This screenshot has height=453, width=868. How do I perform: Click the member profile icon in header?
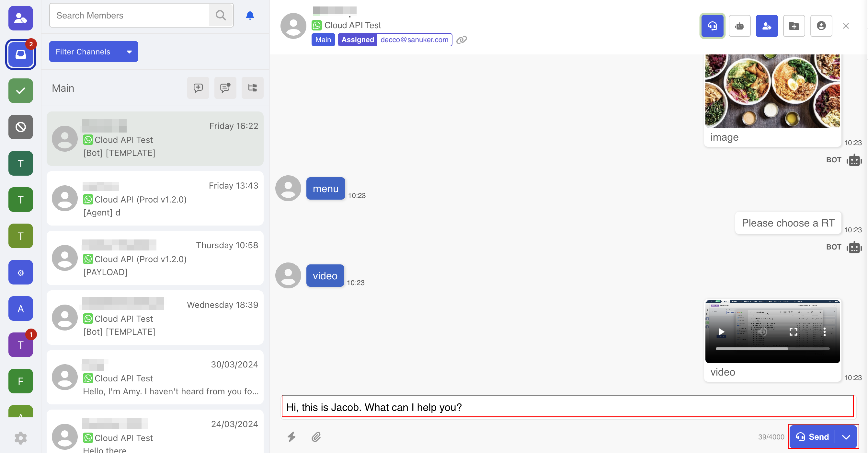[821, 26]
